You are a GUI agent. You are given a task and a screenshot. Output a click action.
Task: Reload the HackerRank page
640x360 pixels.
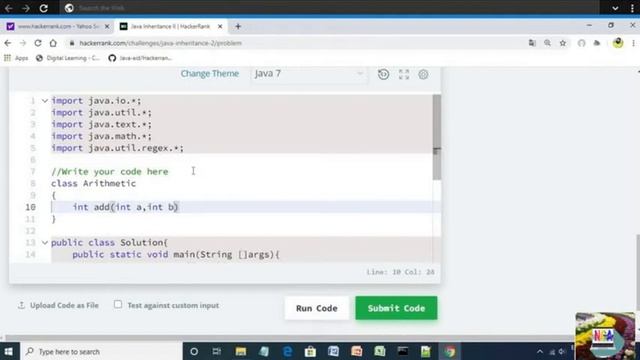38,43
